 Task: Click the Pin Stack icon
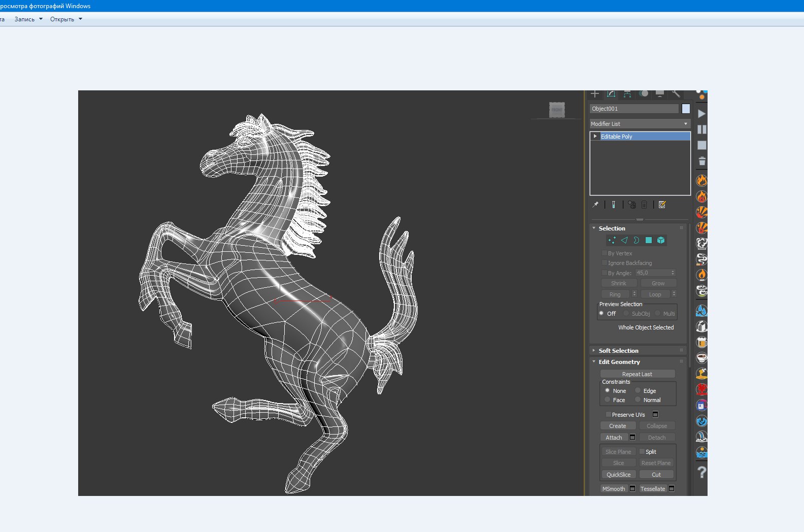click(x=595, y=205)
